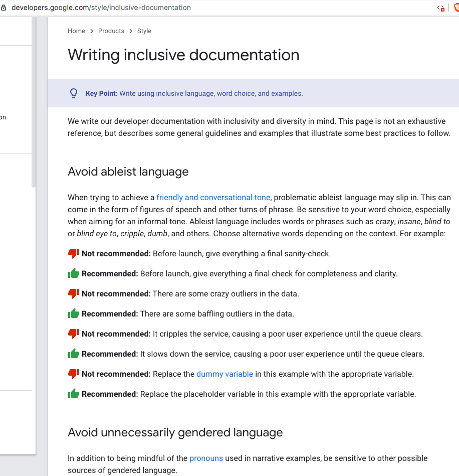Open the pronouns link

pyautogui.click(x=206, y=458)
